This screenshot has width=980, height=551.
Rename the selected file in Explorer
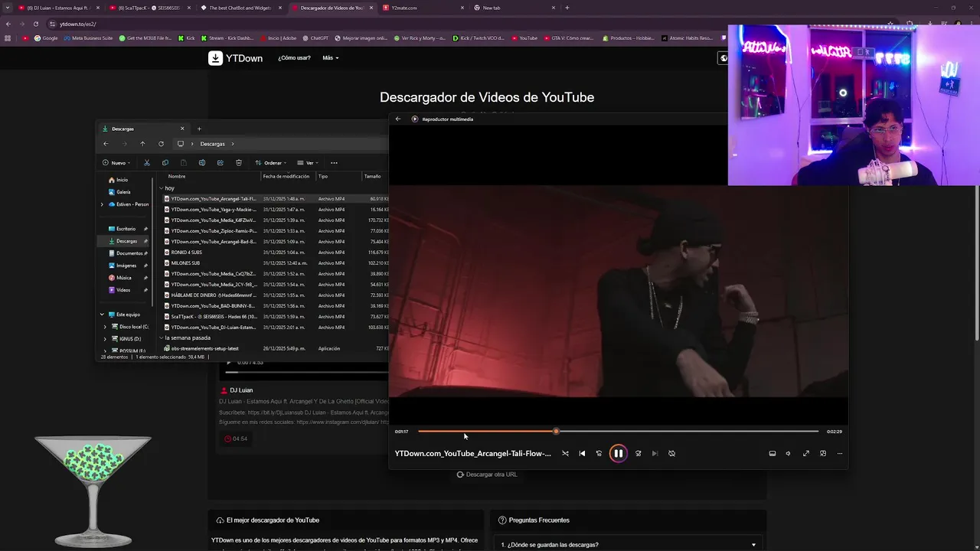coord(202,162)
